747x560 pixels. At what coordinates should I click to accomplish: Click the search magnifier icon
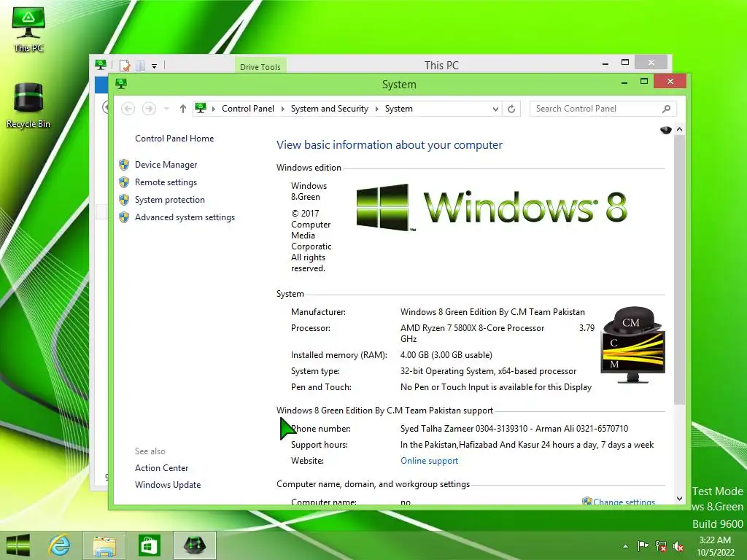click(x=667, y=109)
